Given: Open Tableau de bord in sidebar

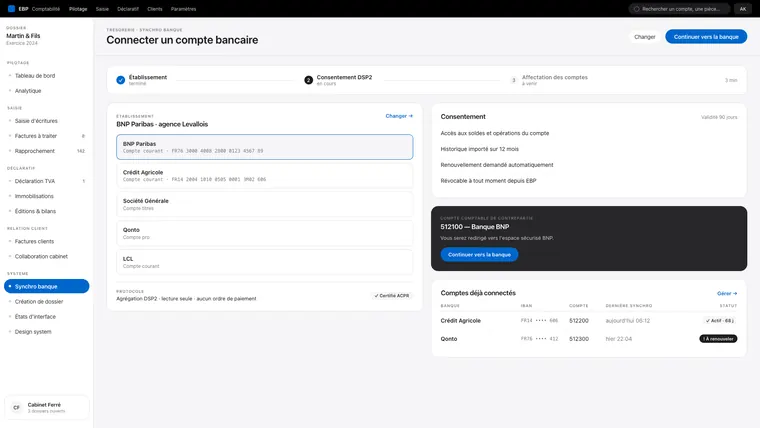Looking at the screenshot, I should tap(47, 76).
